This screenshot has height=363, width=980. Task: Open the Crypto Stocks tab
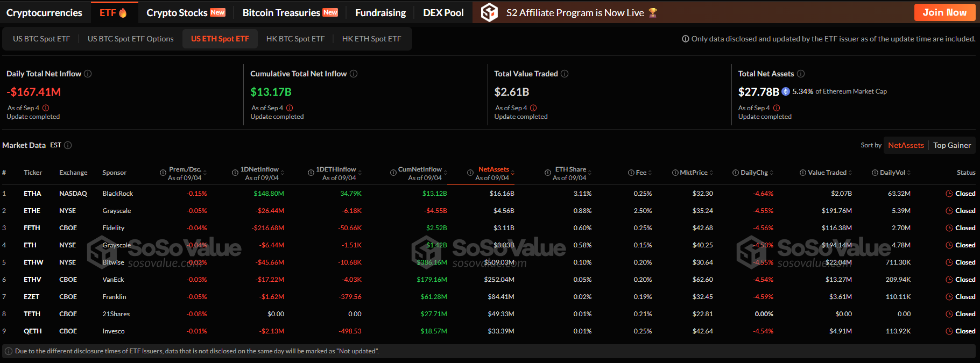[186, 12]
